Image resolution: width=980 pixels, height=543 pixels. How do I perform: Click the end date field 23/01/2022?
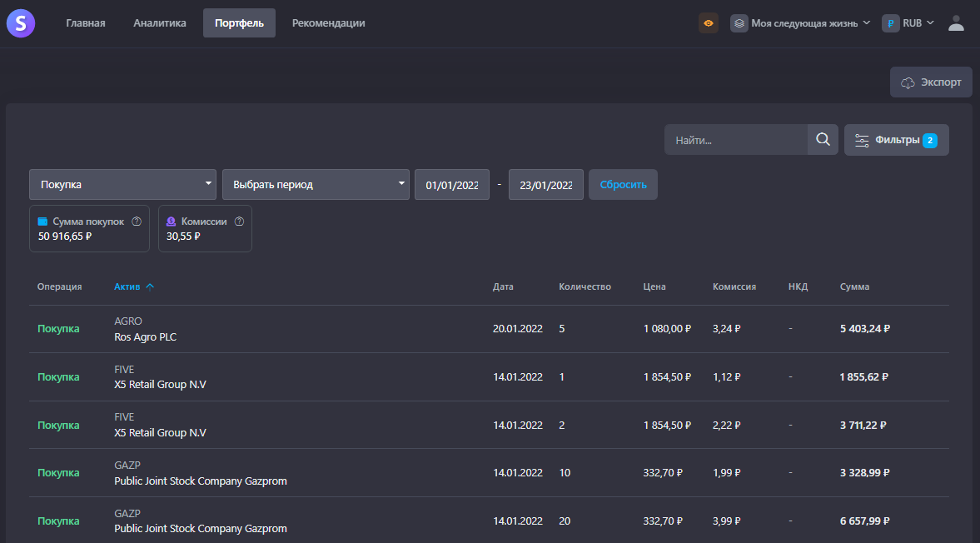[546, 184]
